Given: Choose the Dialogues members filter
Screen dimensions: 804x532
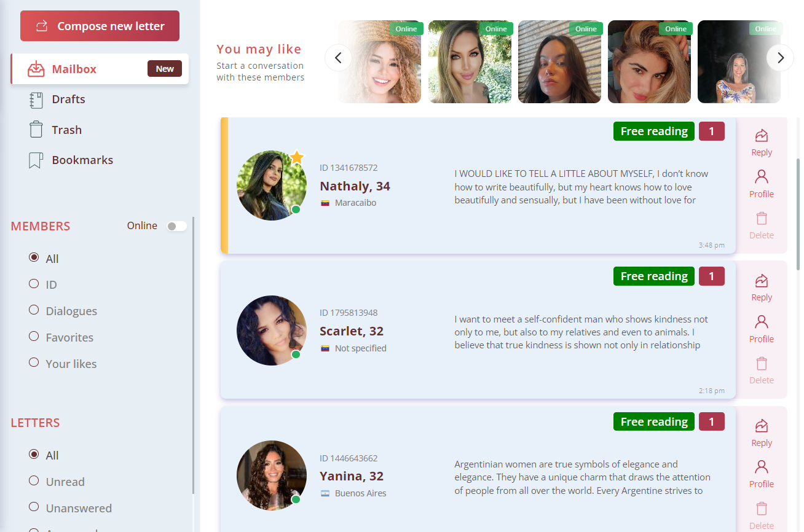Looking at the screenshot, I should coord(34,310).
